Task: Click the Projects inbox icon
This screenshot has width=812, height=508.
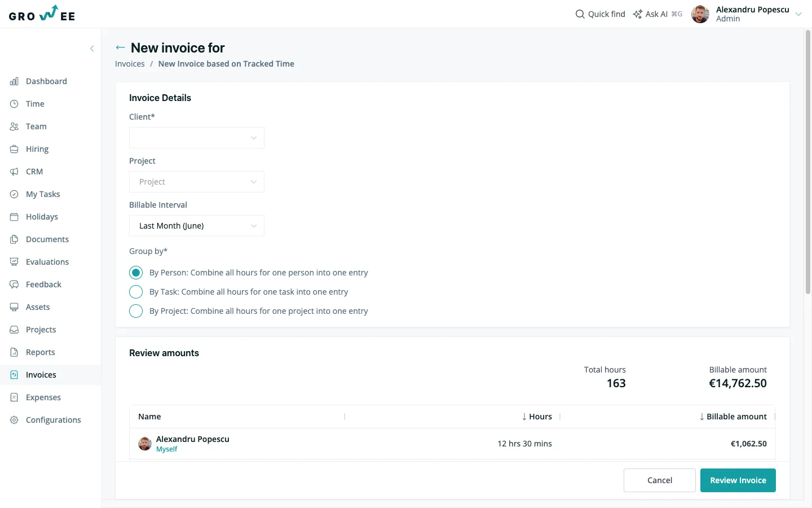Action: coord(14,330)
